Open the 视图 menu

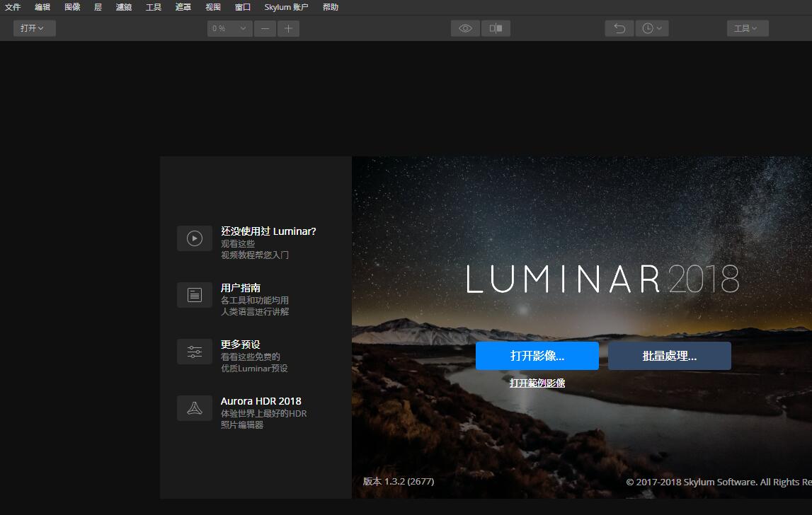(213, 7)
